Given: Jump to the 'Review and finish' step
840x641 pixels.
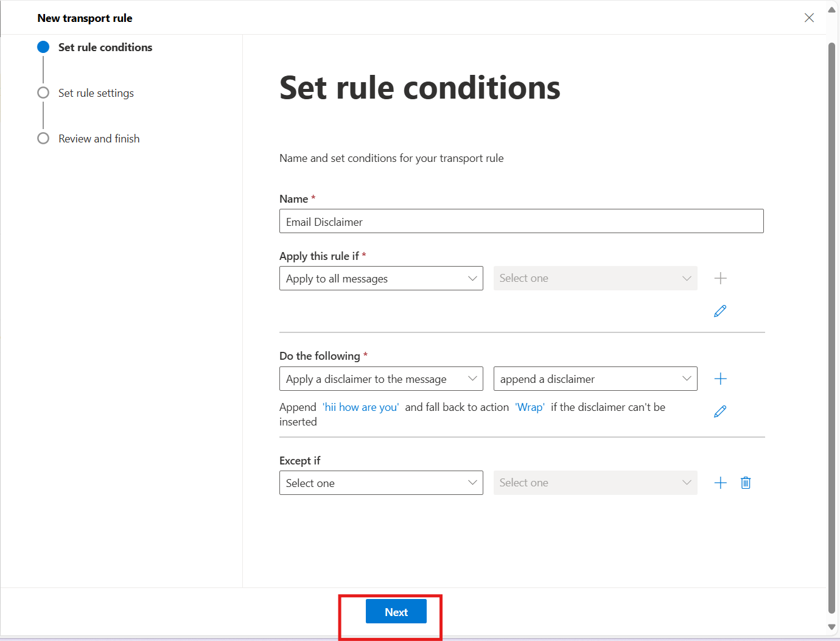Looking at the screenshot, I should click(99, 139).
